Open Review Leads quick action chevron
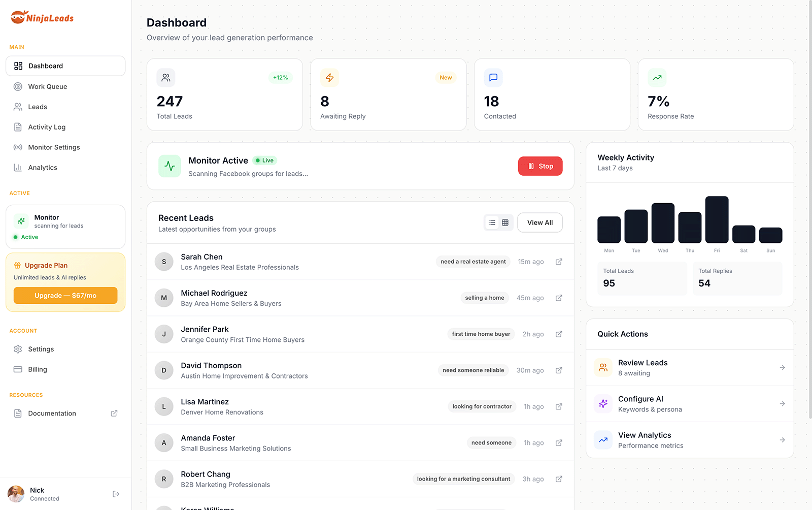The width and height of the screenshot is (812, 510). coord(782,367)
